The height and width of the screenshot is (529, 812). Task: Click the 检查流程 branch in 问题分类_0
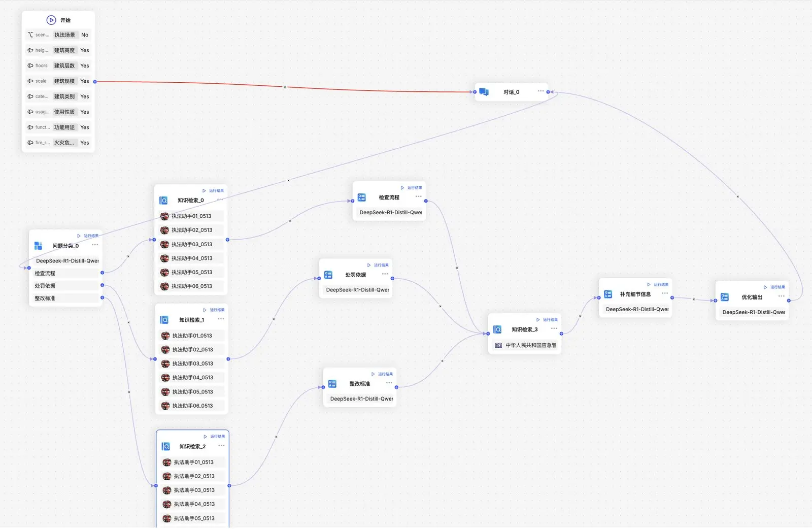click(x=66, y=273)
